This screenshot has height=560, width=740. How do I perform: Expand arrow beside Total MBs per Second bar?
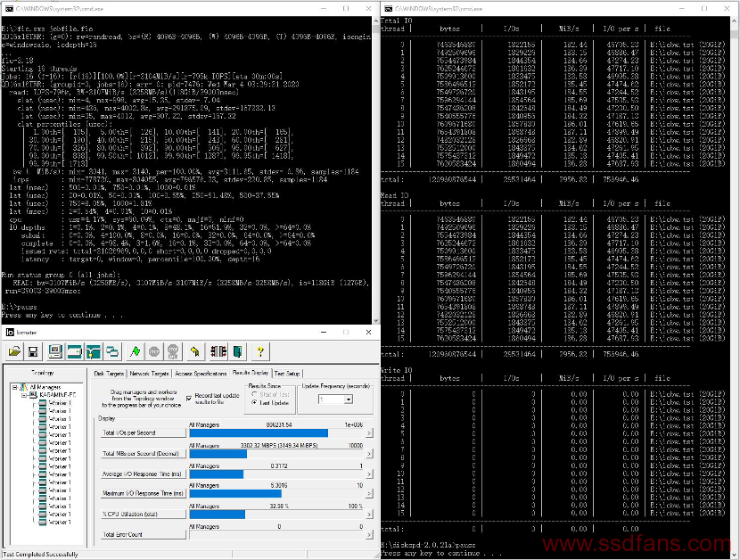click(369, 454)
